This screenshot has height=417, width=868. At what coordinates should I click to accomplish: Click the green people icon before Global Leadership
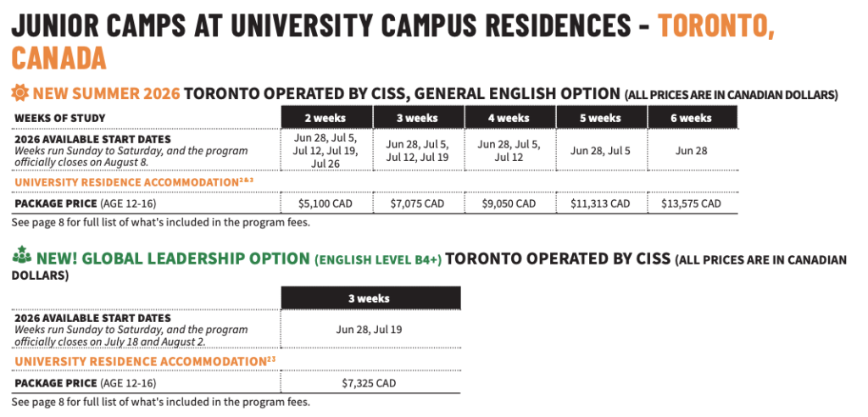point(21,257)
